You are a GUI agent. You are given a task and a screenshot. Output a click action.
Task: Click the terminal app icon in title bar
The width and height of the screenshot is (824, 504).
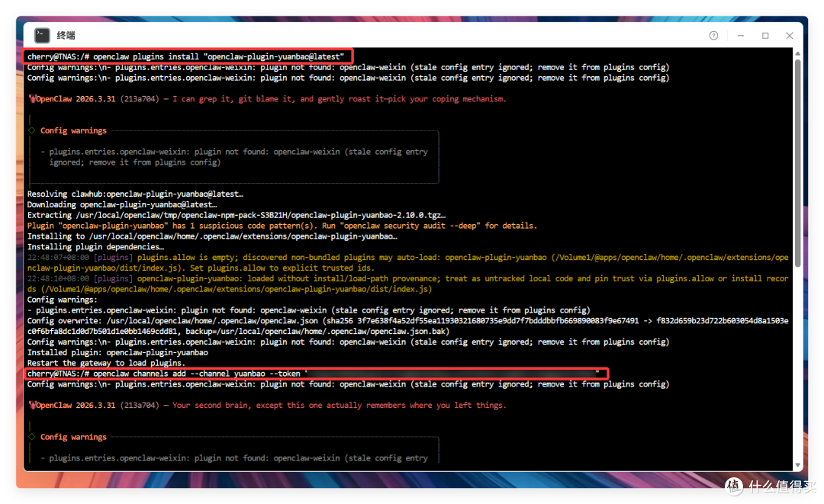42,35
